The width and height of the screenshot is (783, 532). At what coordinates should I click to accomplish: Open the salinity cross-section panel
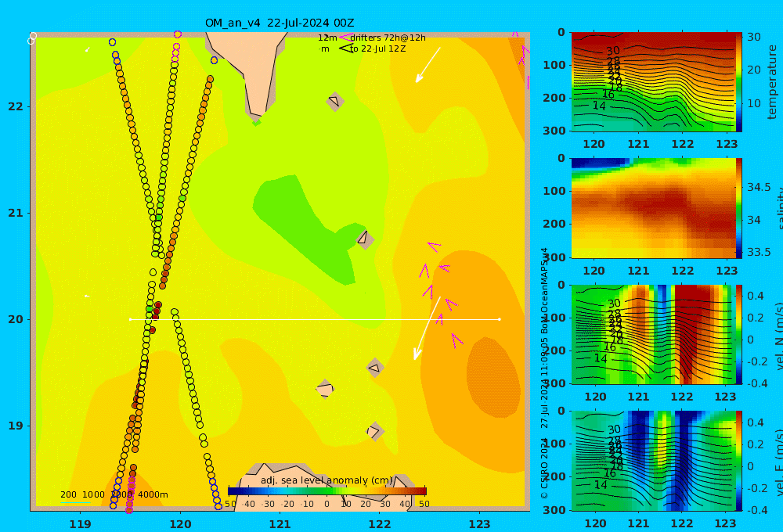(653, 208)
